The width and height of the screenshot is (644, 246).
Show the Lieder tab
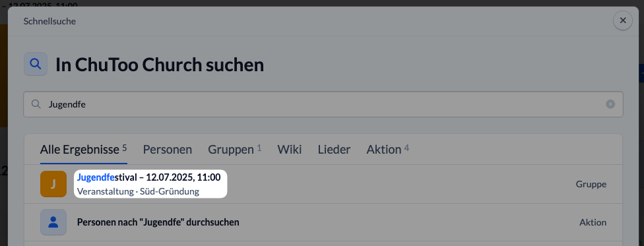pos(334,150)
